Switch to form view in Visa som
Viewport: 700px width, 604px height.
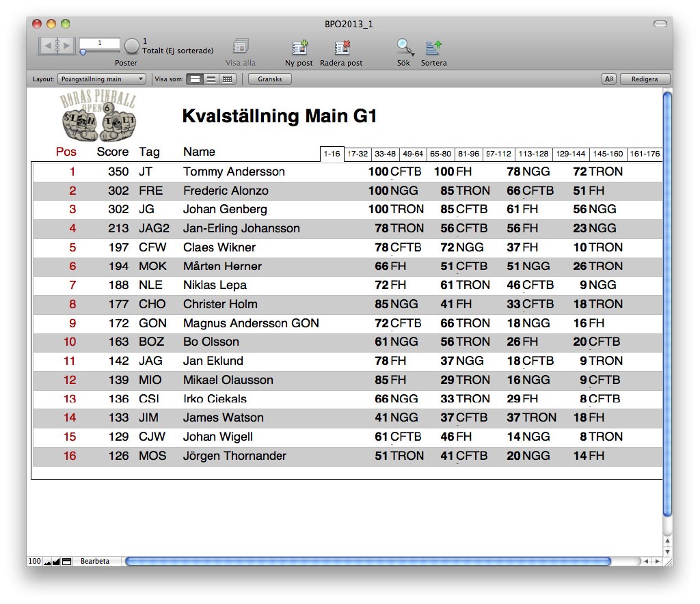(x=195, y=79)
